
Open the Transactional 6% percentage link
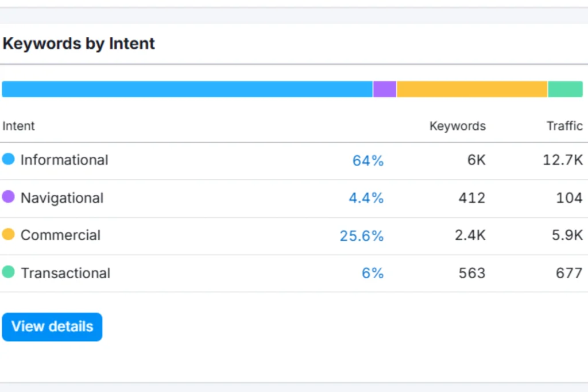click(x=372, y=274)
